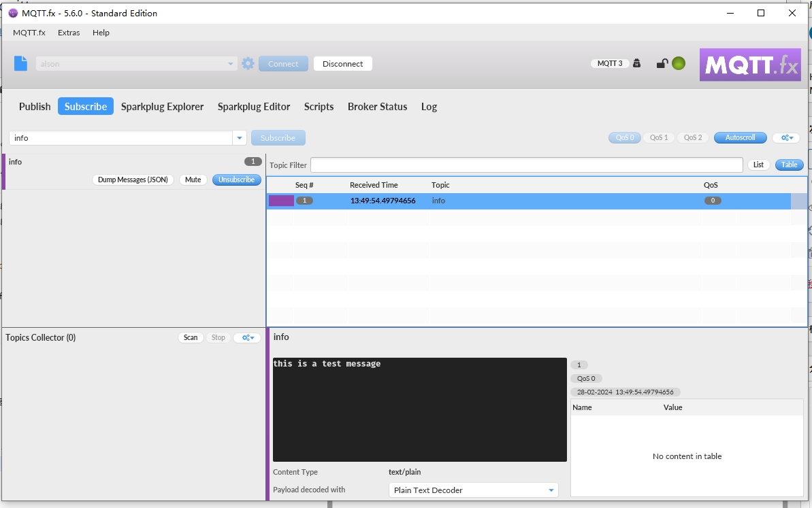The height and width of the screenshot is (508, 812).
Task: Click the MQTT 3 broker info icon
Action: (x=637, y=63)
